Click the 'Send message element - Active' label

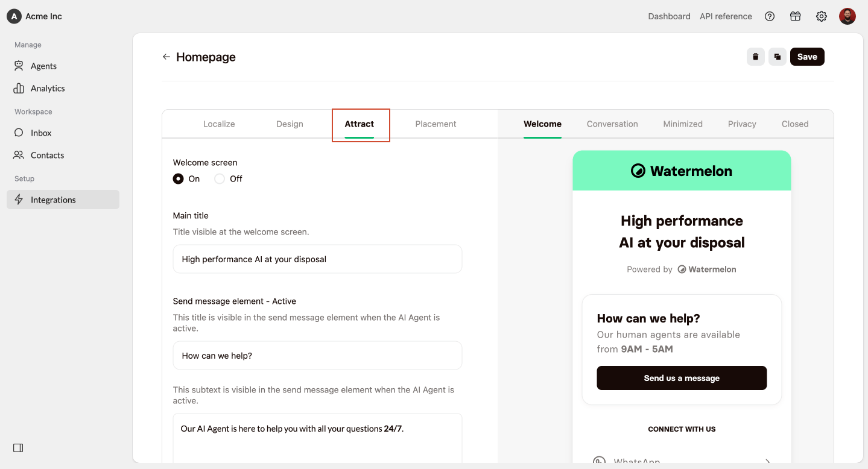point(235,301)
